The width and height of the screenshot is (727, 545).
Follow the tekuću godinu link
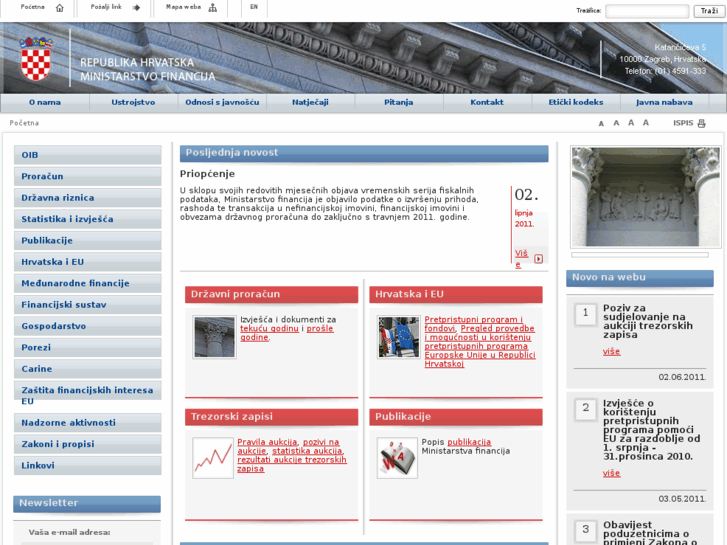coord(269,328)
